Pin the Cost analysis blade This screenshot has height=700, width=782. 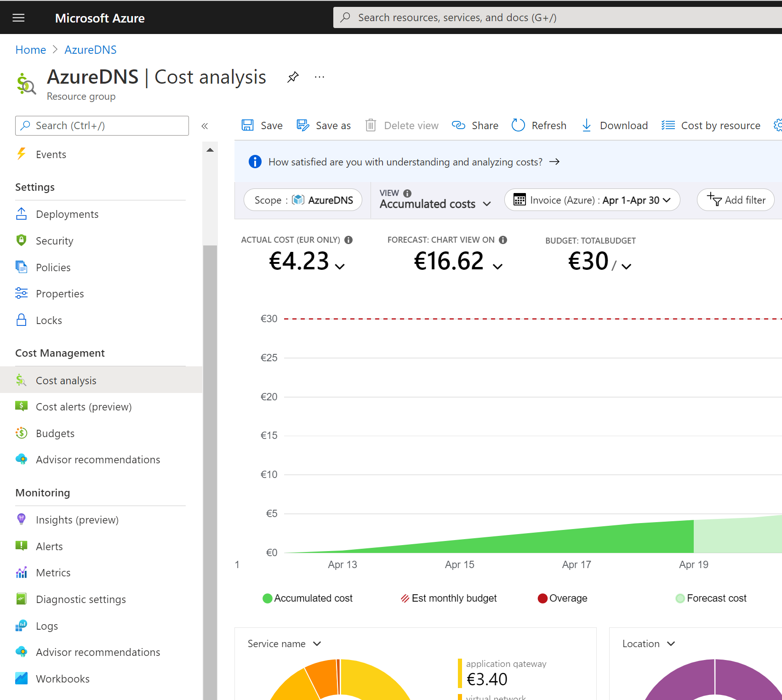(293, 77)
